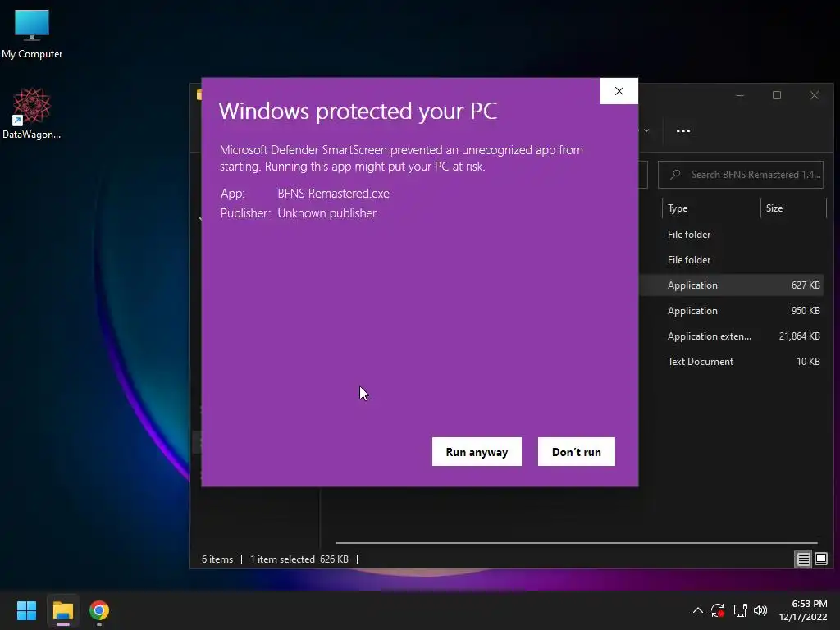This screenshot has height=630, width=840.
Task: Switch Explorer to details view
Action: coord(803,559)
